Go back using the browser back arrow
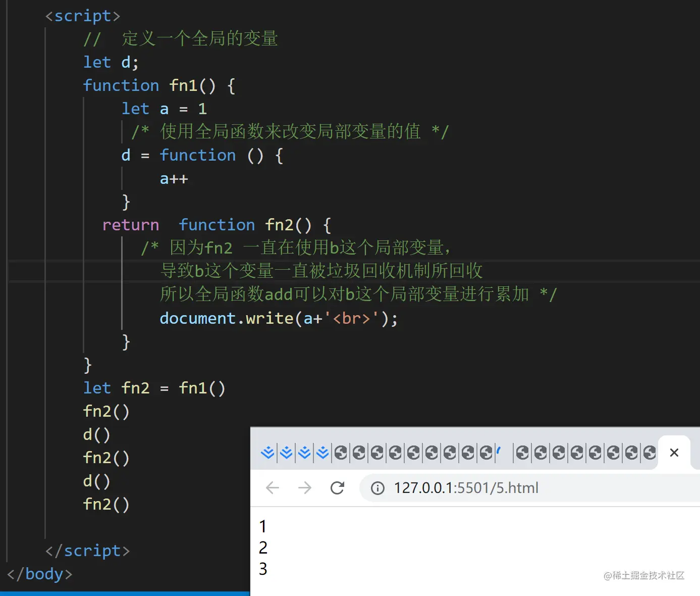Viewport: 700px width, 596px height. [273, 488]
